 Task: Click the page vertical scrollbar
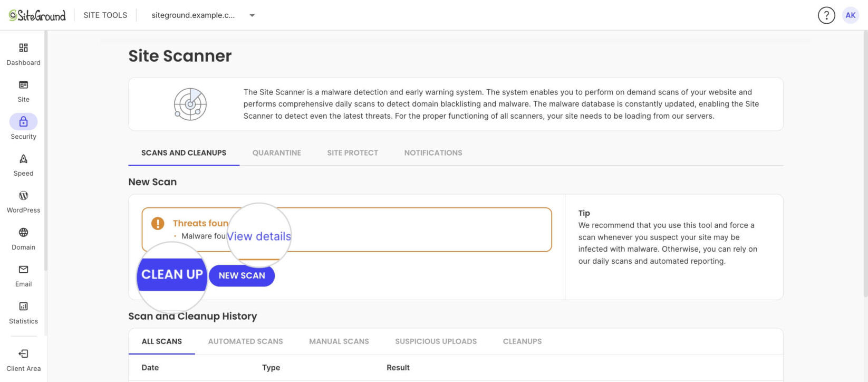[x=865, y=164]
